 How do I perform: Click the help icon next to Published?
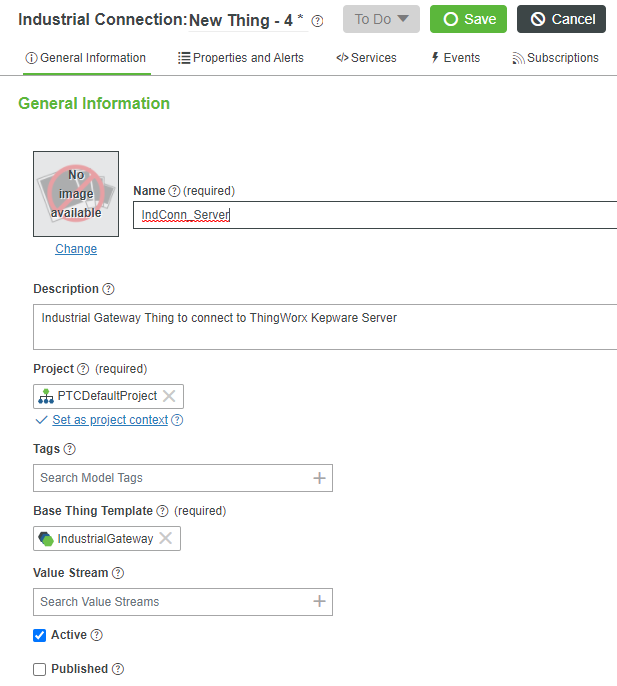point(118,669)
